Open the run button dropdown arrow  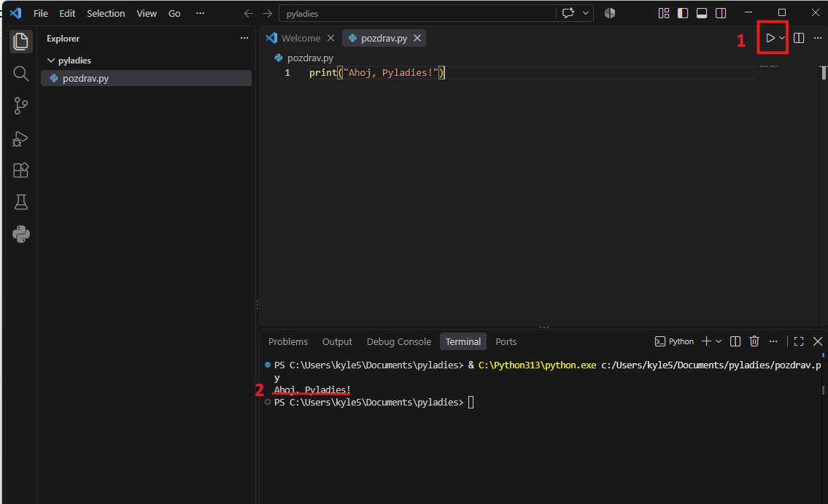(782, 38)
